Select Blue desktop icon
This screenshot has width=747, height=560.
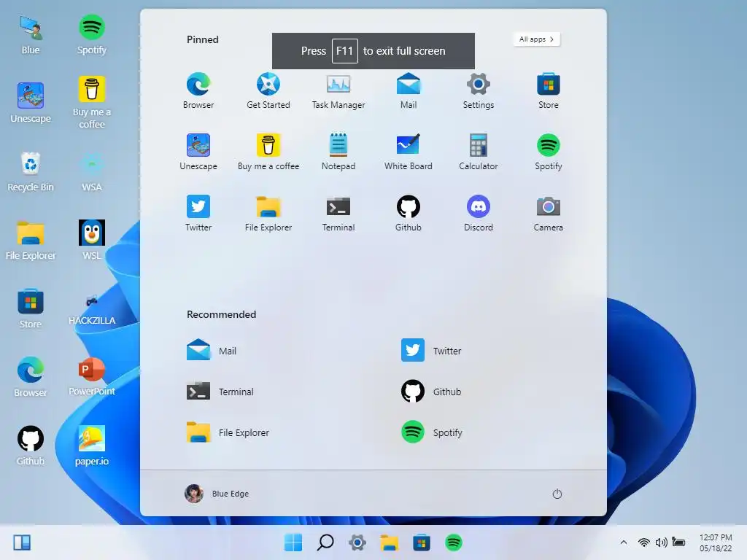click(31, 35)
